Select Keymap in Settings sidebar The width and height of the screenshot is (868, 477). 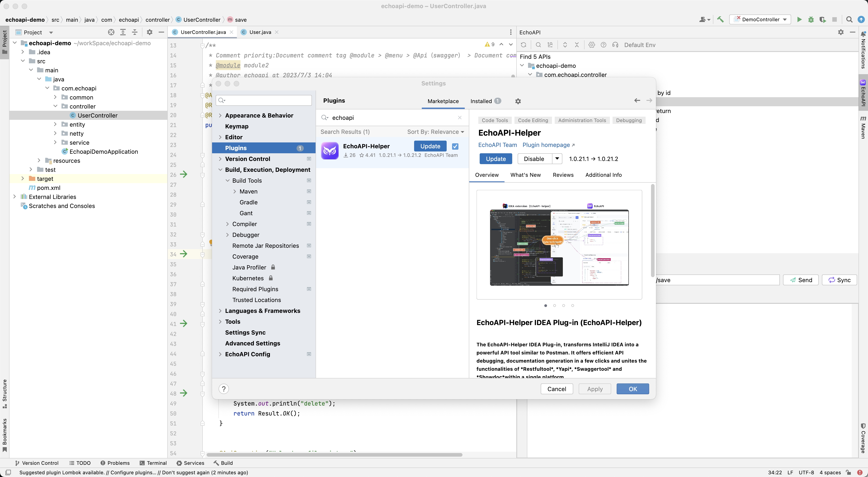pyautogui.click(x=236, y=126)
